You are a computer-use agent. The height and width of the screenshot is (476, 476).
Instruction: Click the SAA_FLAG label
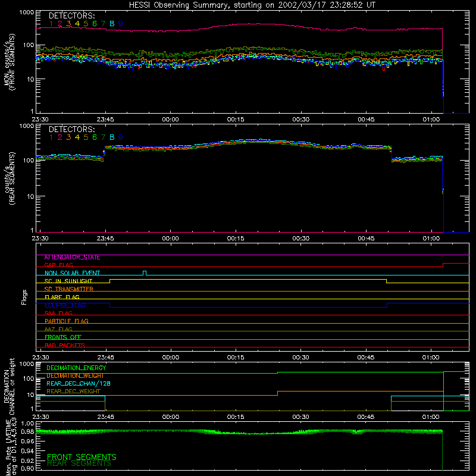point(58,313)
